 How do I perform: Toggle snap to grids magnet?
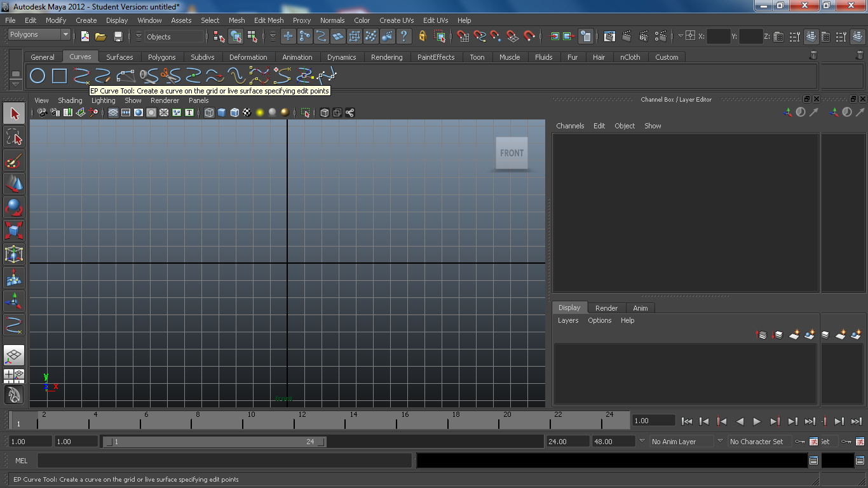[463, 36]
